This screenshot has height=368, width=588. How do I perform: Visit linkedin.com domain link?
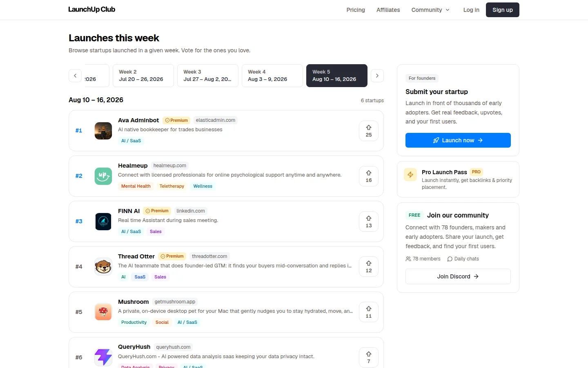pyautogui.click(x=191, y=211)
